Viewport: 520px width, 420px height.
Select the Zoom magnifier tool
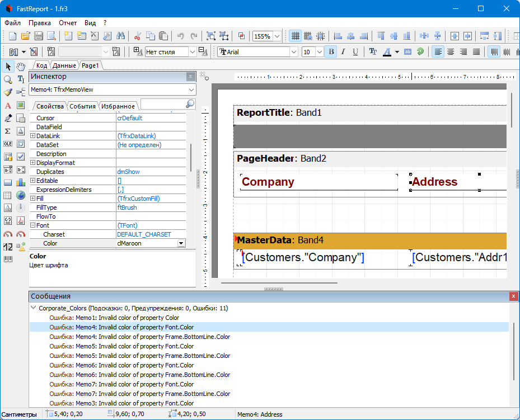(8, 79)
